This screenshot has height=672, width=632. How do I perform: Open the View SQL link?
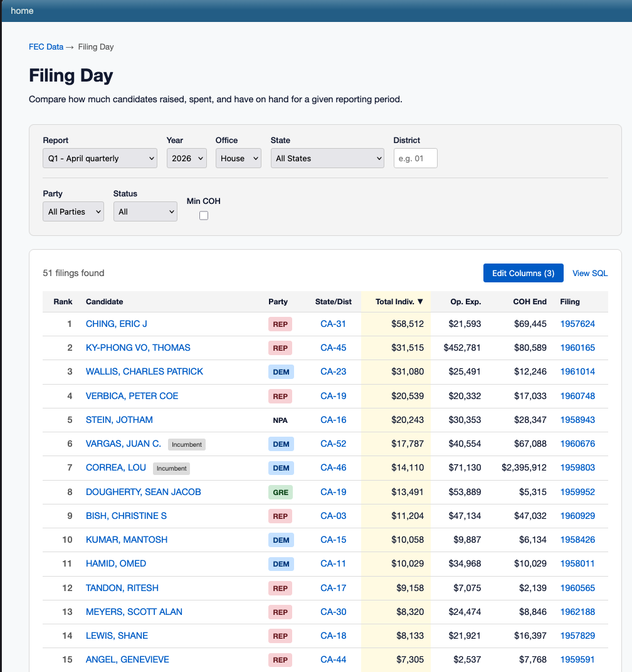pos(589,273)
